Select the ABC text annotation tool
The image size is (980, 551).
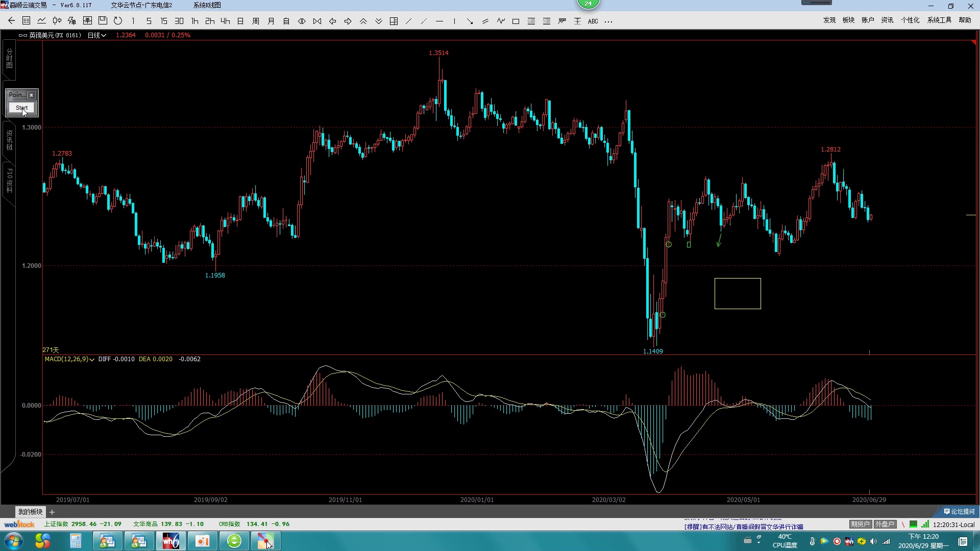point(593,21)
